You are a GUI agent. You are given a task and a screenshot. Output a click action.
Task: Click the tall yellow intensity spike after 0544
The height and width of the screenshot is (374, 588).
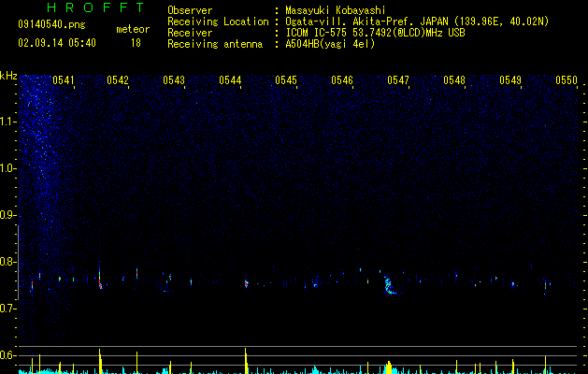[x=246, y=361]
